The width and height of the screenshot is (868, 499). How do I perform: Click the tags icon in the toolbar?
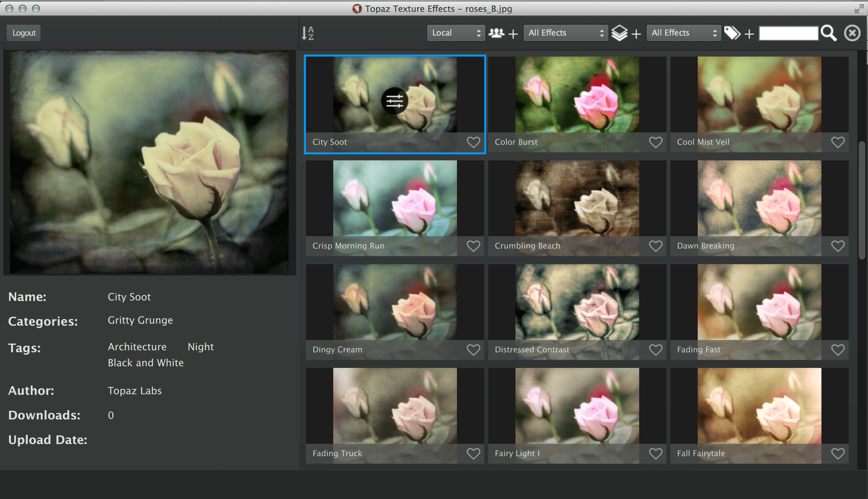click(x=732, y=33)
